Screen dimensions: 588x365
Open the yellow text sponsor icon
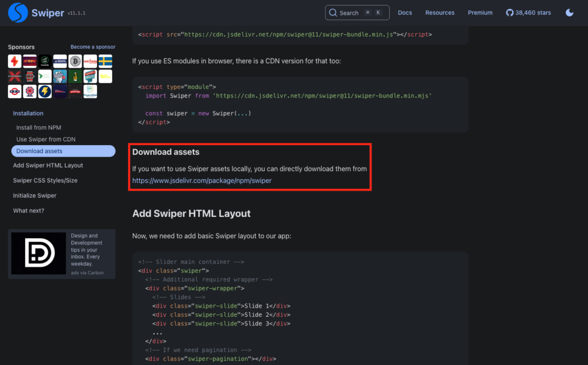tap(106, 76)
